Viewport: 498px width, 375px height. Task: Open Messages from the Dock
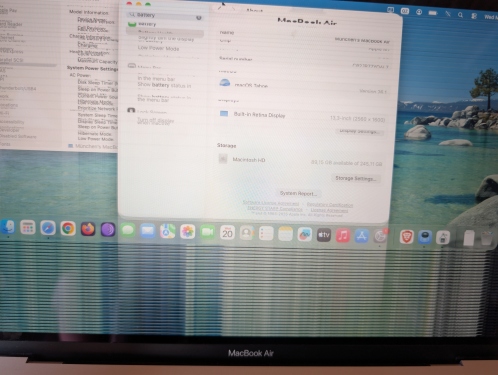pyautogui.click(x=128, y=230)
